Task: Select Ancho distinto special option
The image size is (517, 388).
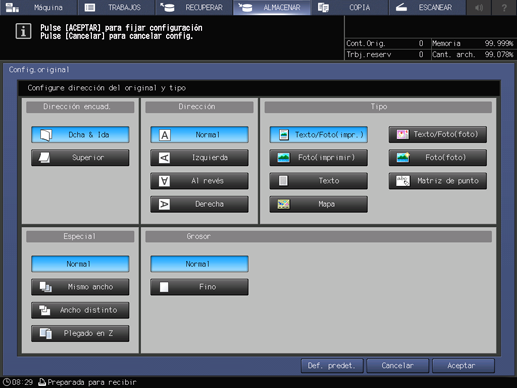Action: point(80,310)
